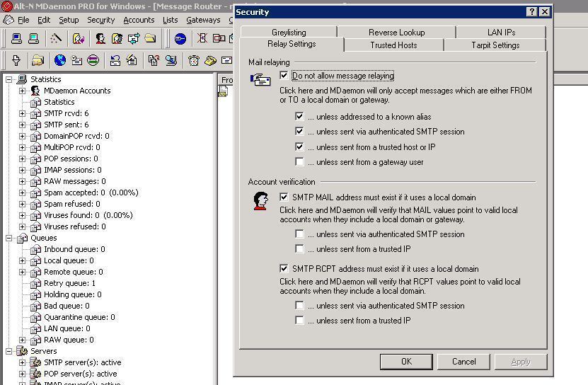
Task: Click the yellow telephone toolbar icon
Action: click(x=210, y=60)
